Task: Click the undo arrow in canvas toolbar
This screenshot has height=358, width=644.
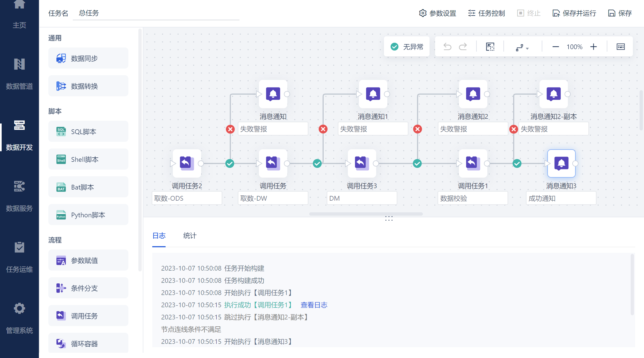Action: tap(447, 47)
